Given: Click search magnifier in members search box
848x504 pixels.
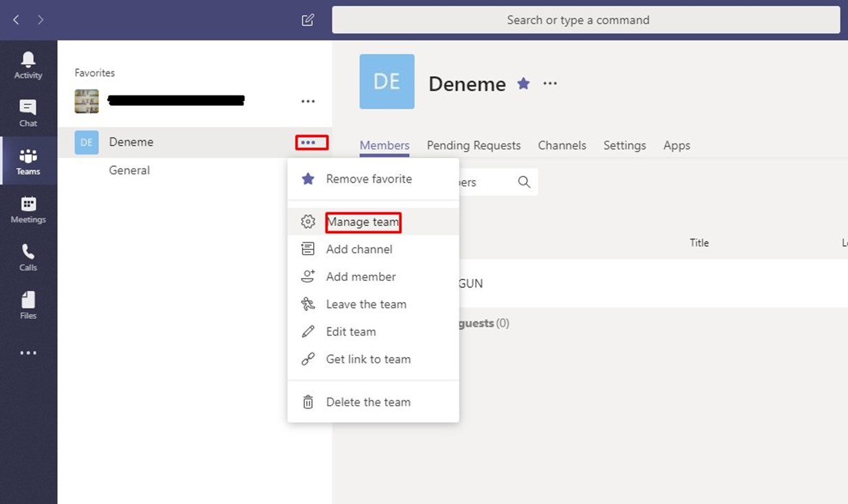Looking at the screenshot, I should 524,182.
